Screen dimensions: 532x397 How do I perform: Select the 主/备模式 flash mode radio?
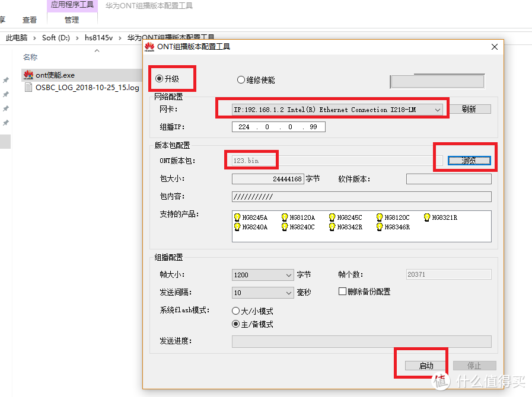click(x=236, y=324)
